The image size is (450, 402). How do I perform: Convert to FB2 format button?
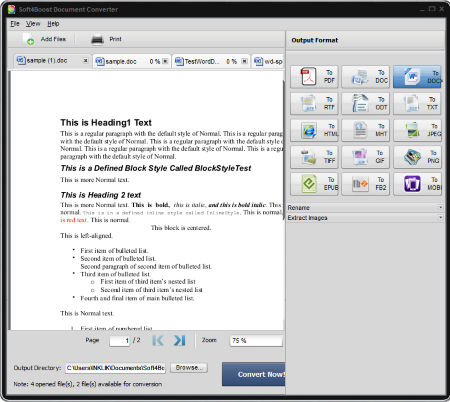click(x=366, y=184)
